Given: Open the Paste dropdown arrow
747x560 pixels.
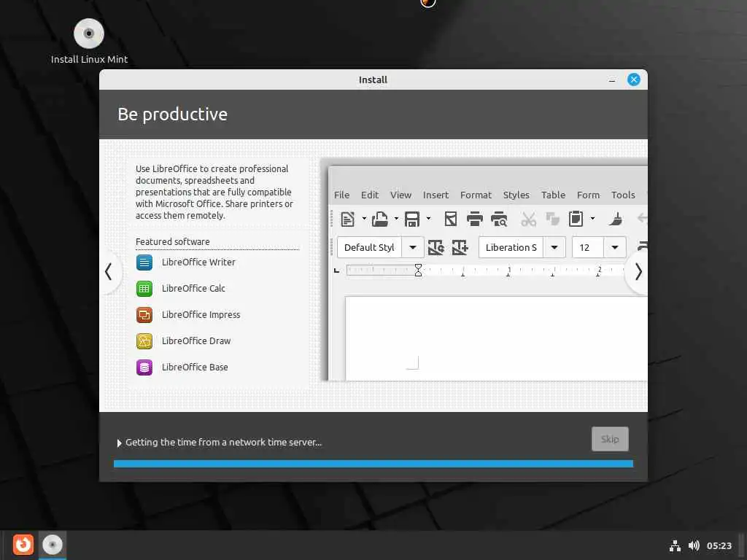Looking at the screenshot, I should tap(592, 219).
